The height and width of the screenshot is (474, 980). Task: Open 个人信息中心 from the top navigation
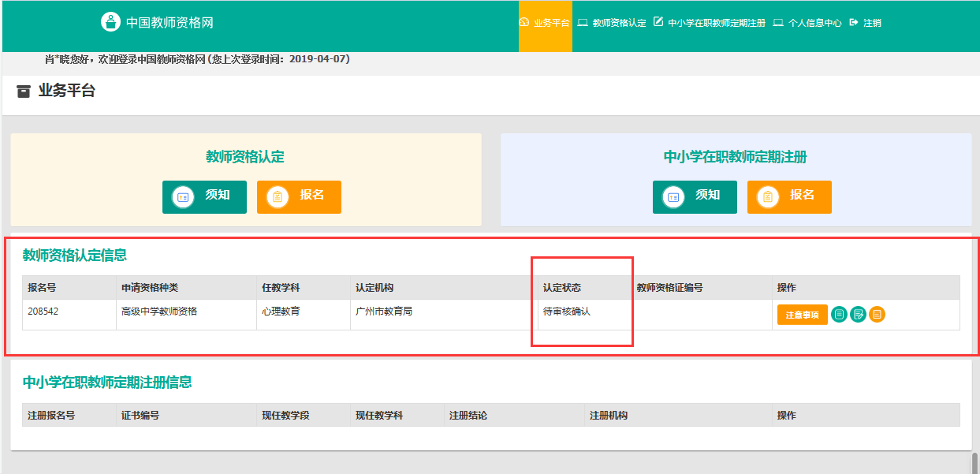(807, 23)
